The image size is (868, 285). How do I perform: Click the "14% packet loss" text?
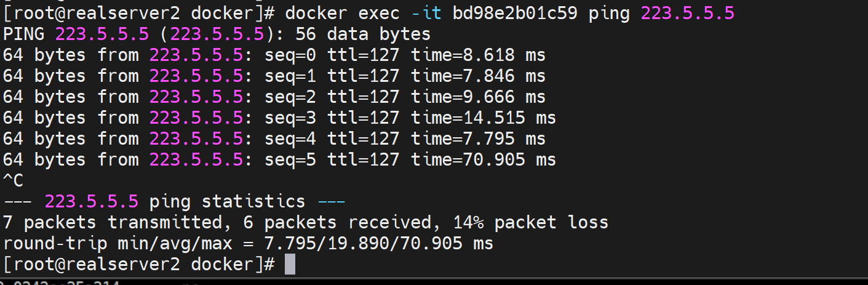(x=530, y=223)
